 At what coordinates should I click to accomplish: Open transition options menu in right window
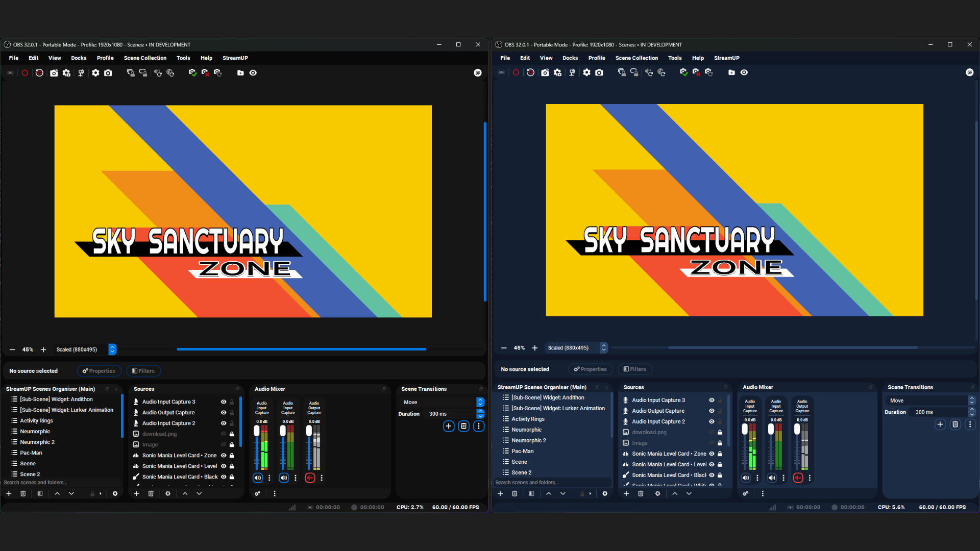coord(970,424)
